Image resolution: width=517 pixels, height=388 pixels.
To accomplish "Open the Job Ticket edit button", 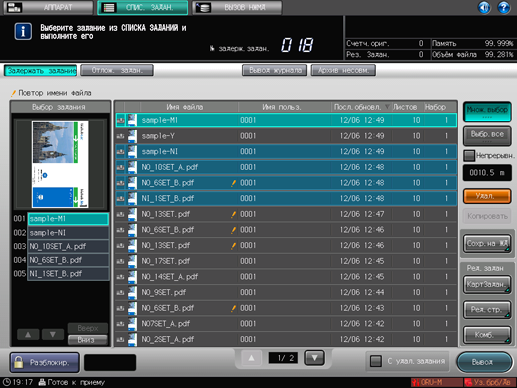I will point(487,284).
